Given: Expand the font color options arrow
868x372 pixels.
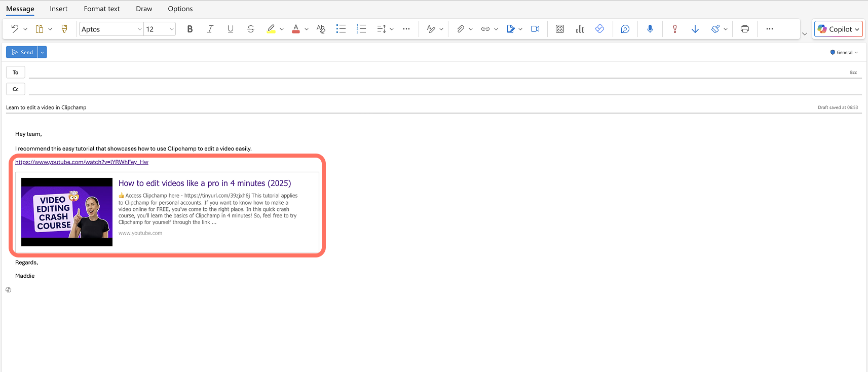Looking at the screenshot, I should tap(307, 29).
